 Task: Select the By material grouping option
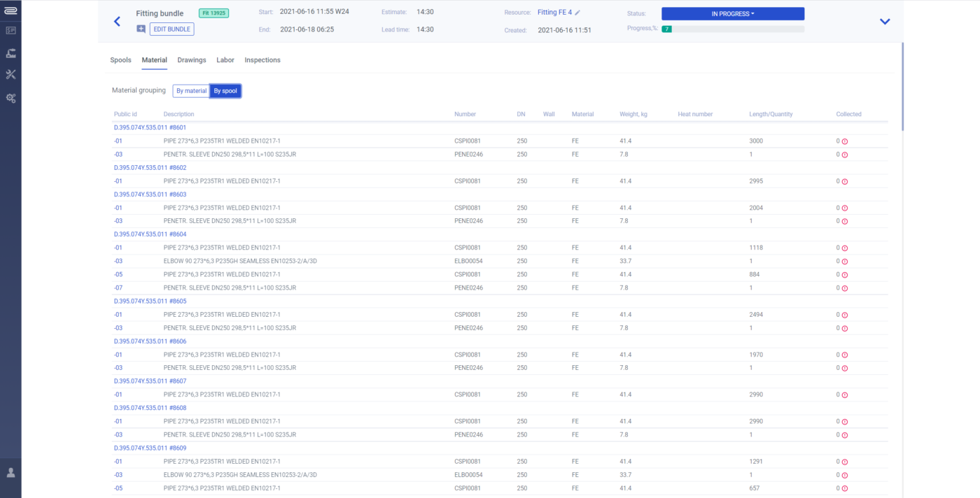click(x=191, y=91)
